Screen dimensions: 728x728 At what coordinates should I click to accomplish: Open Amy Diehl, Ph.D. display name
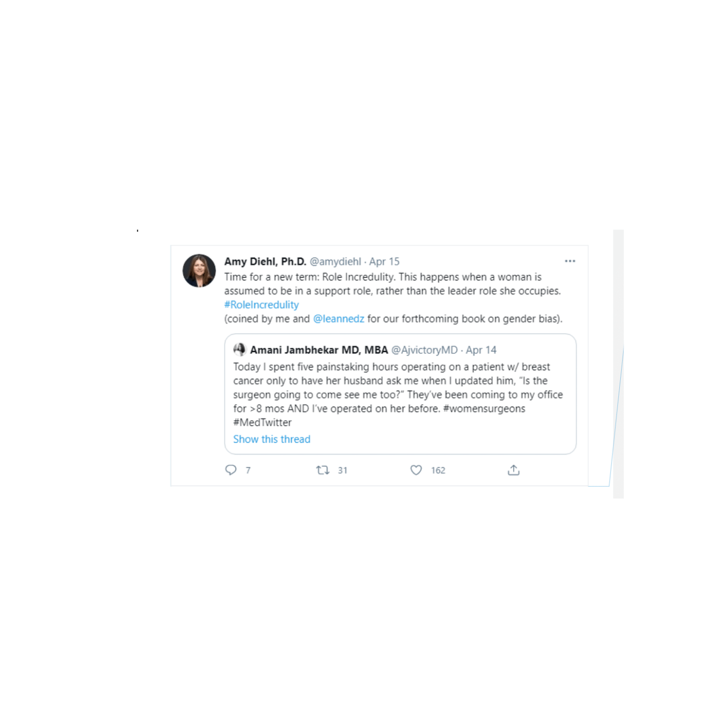[x=265, y=262]
